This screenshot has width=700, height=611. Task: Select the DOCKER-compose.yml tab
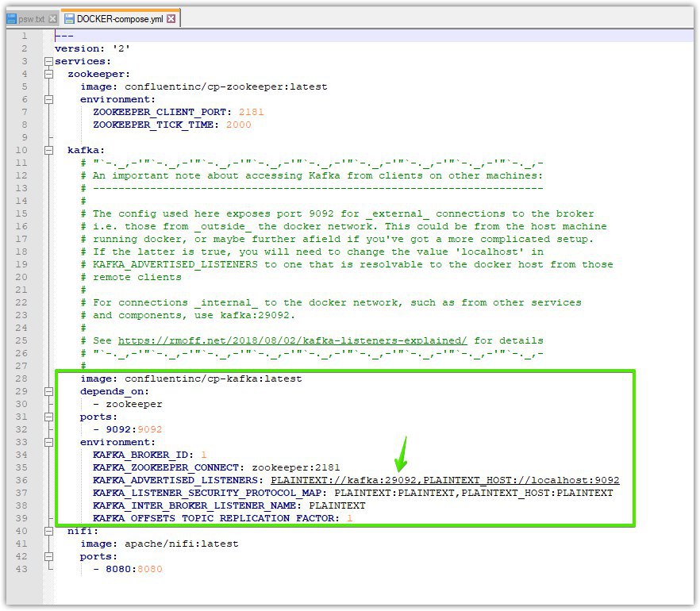click(120, 19)
